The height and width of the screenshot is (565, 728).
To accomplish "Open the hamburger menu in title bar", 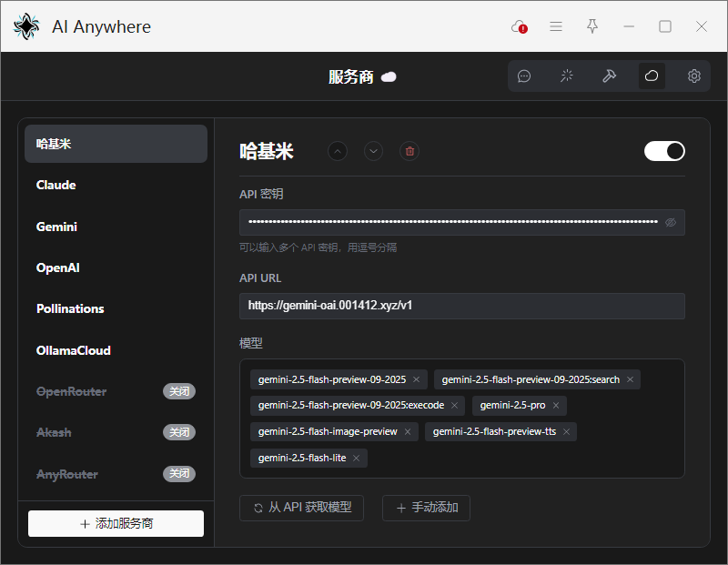I will [x=556, y=27].
